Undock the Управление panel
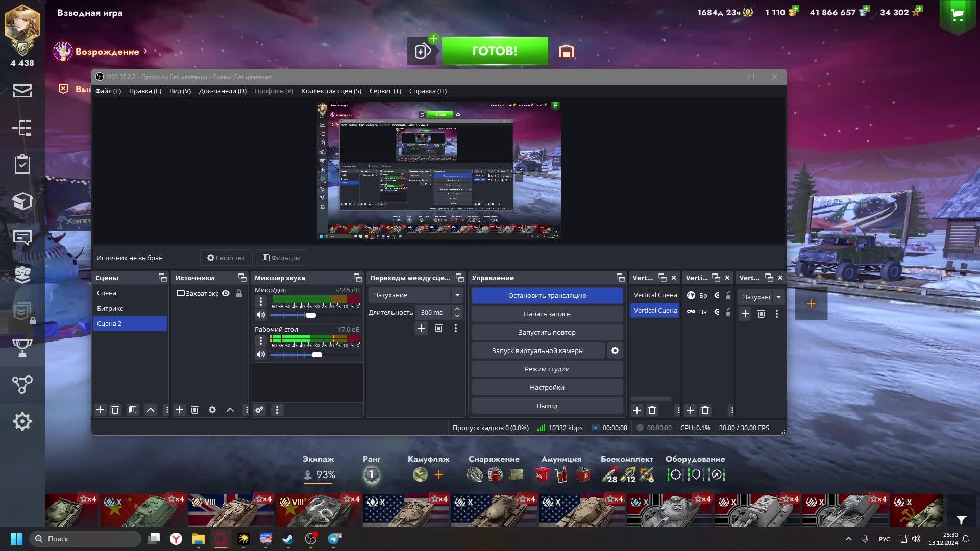 (620, 278)
